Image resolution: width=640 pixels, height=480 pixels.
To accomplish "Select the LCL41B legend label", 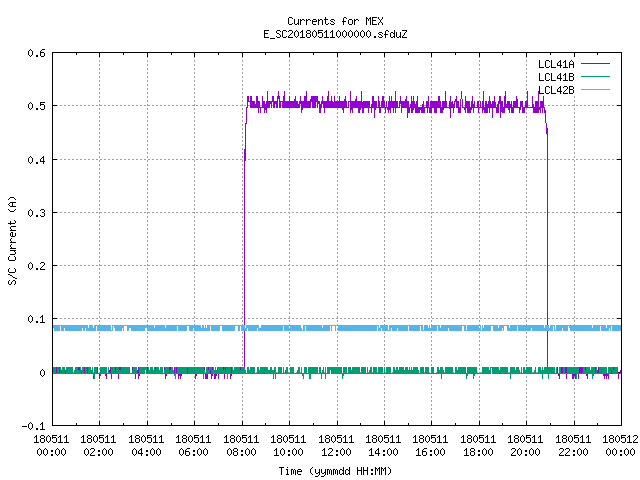I will coord(556,77).
